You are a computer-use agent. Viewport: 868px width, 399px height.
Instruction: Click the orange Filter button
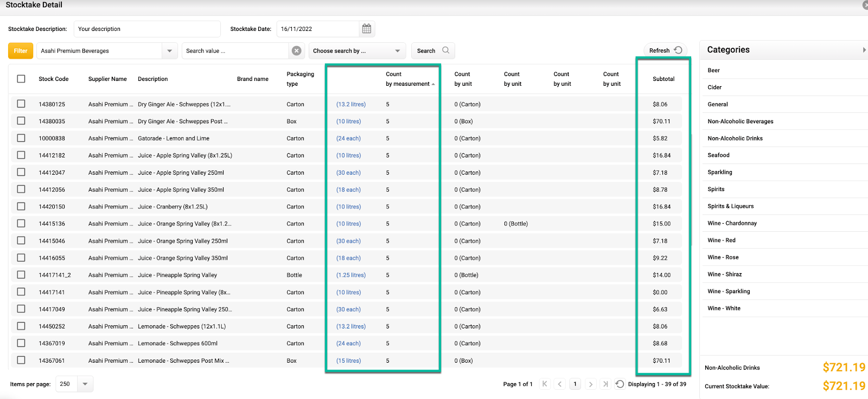click(x=21, y=50)
